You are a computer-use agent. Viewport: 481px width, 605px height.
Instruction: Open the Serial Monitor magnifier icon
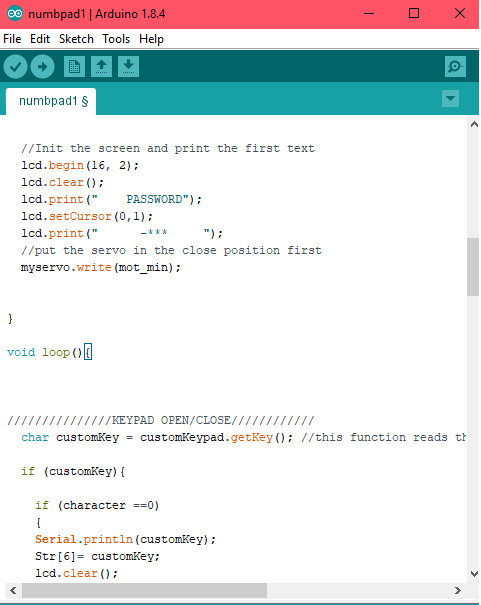tap(455, 66)
